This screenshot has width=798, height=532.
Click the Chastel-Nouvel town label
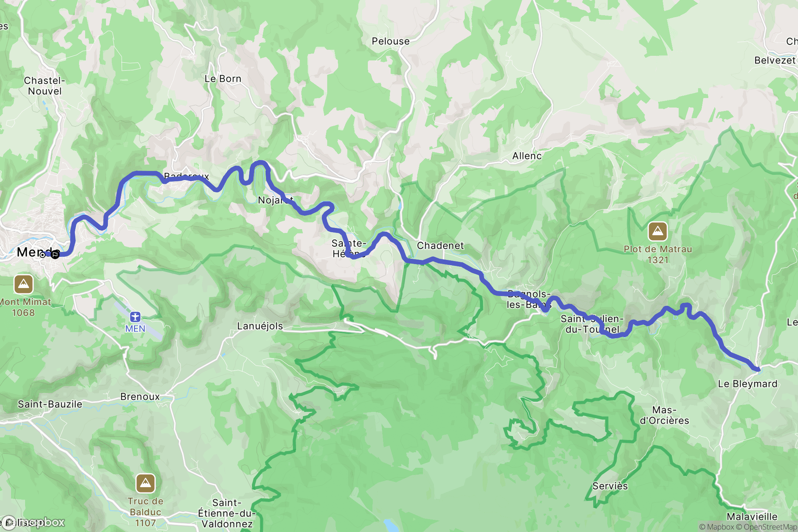(x=44, y=86)
